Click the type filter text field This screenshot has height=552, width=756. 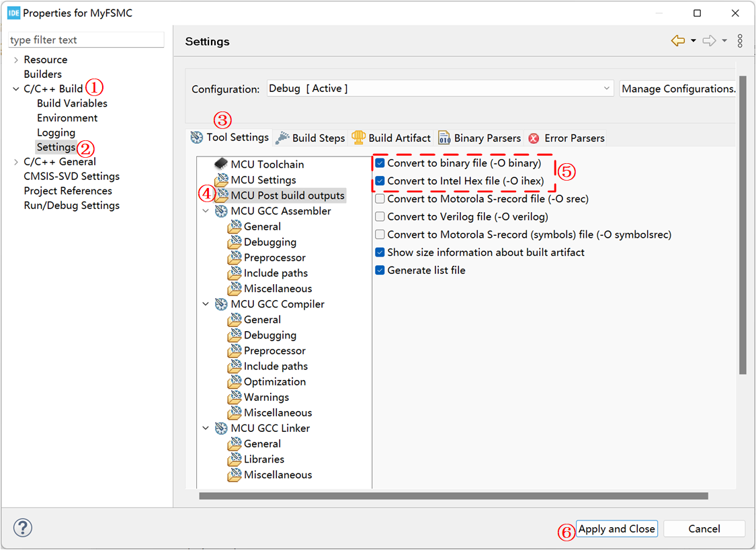click(x=86, y=40)
